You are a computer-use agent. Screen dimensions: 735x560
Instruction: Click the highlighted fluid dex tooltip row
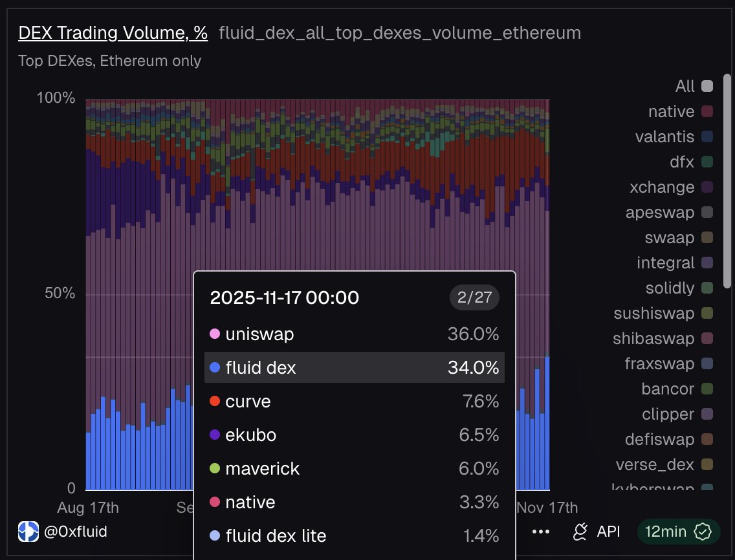(x=354, y=367)
